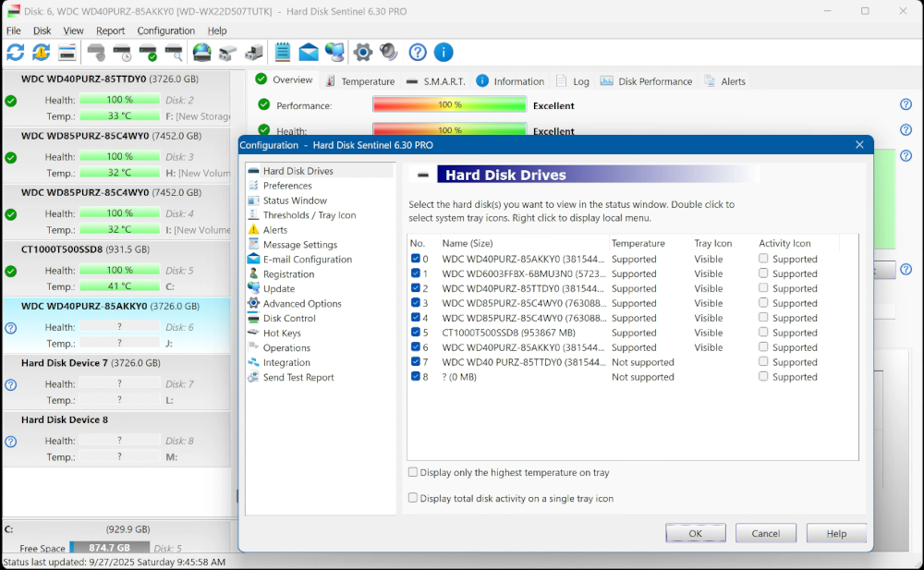Viewport: 924px width, 570px height.
Task: Switch to the S.M.A.R.T. tab
Action: click(x=436, y=81)
